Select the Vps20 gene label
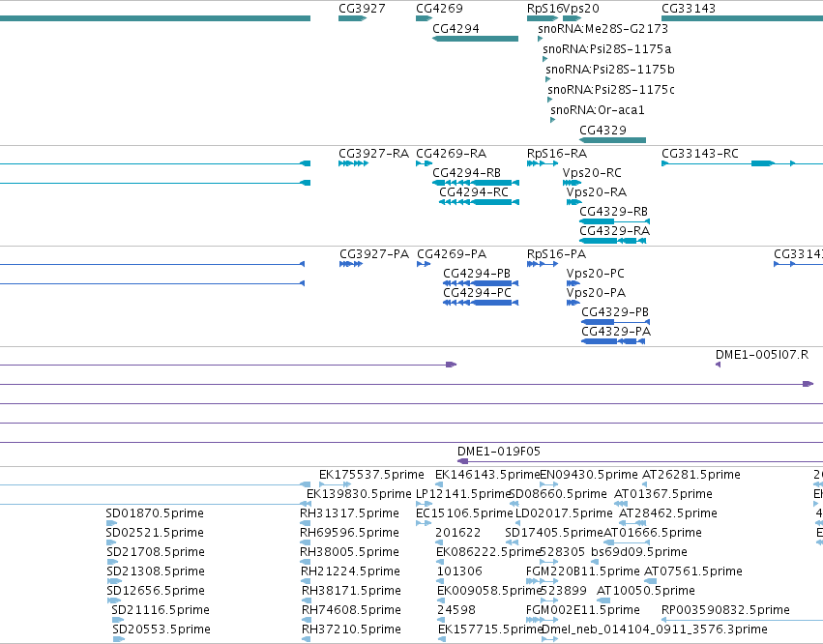Viewport: 823px width, 644px height. [x=581, y=9]
